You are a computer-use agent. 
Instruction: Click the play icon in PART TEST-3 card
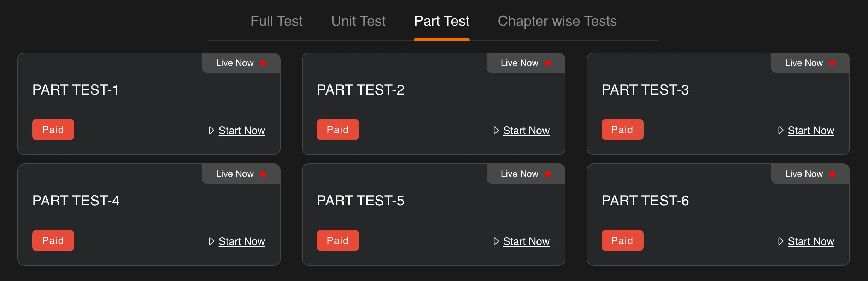(x=780, y=131)
